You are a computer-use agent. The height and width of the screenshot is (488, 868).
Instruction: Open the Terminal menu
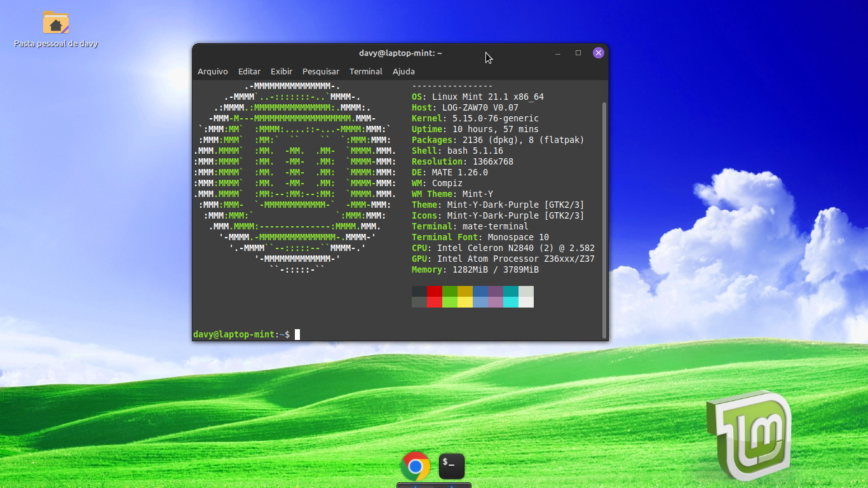(x=366, y=72)
